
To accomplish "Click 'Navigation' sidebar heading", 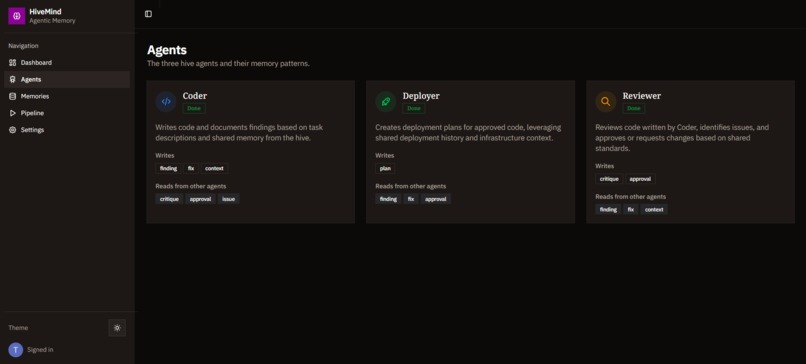I will tap(23, 46).
